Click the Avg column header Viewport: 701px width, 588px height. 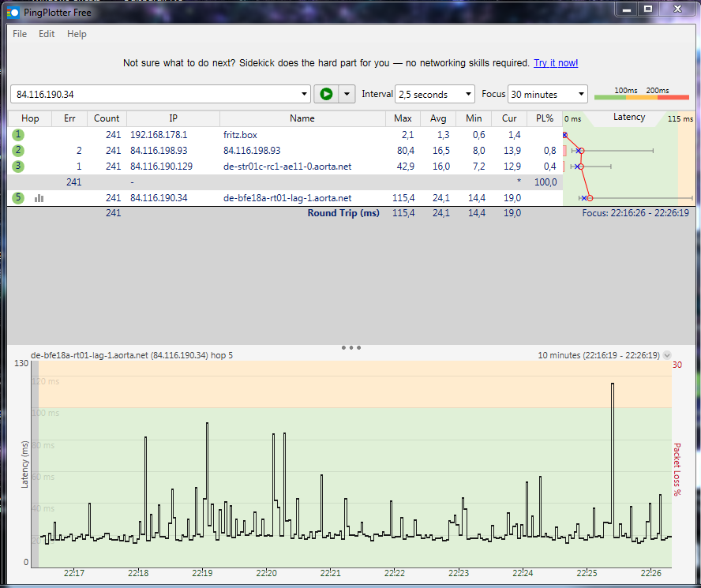[438, 118]
